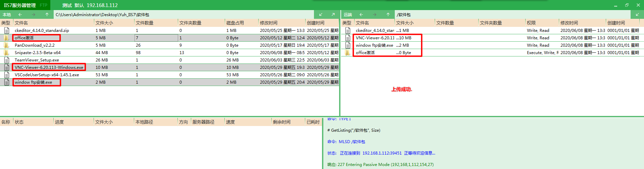Viewport: 644px width, 169px height.
Task: Click file icon of remote window ftp安装.exe row
Action: (x=348, y=45)
